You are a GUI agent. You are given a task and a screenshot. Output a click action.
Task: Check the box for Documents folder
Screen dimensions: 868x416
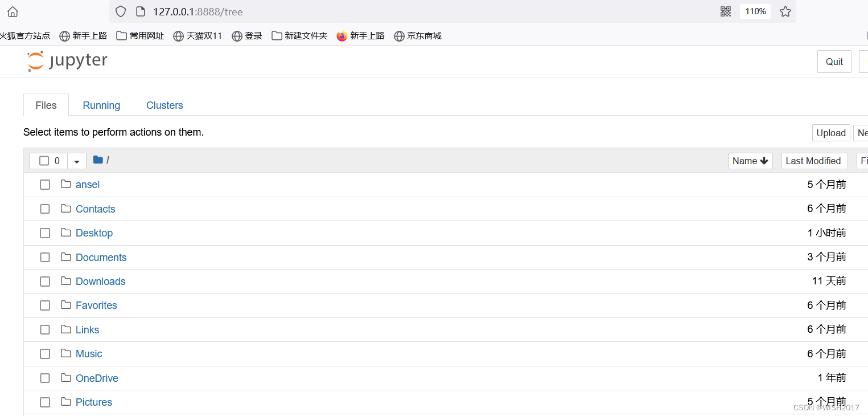(45, 258)
